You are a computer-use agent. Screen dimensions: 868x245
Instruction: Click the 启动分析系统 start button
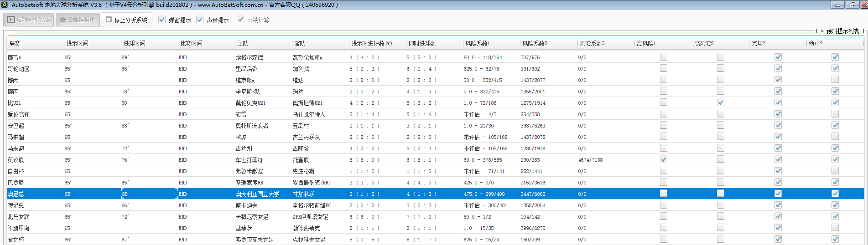(29, 20)
